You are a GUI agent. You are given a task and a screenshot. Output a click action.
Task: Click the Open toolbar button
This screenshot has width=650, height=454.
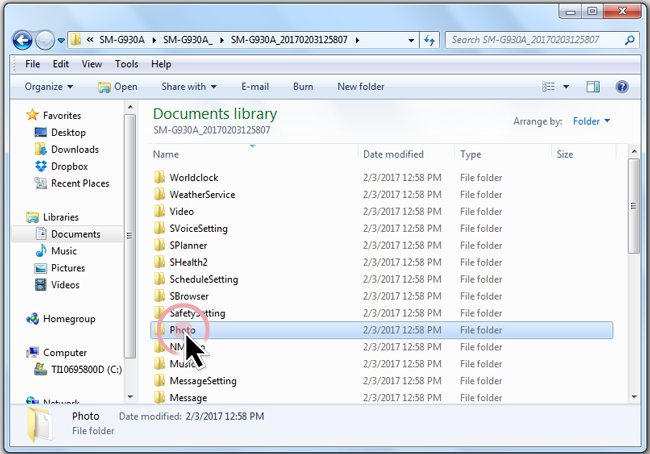click(x=117, y=87)
